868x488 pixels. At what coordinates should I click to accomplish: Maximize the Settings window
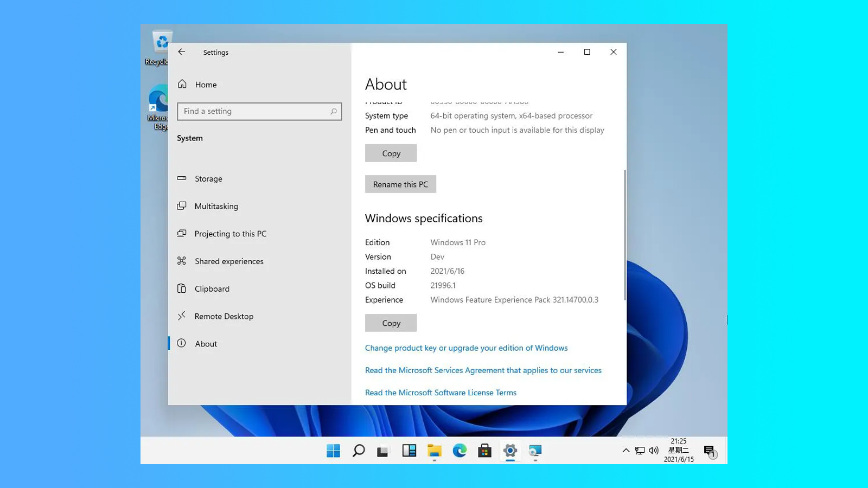click(x=587, y=52)
